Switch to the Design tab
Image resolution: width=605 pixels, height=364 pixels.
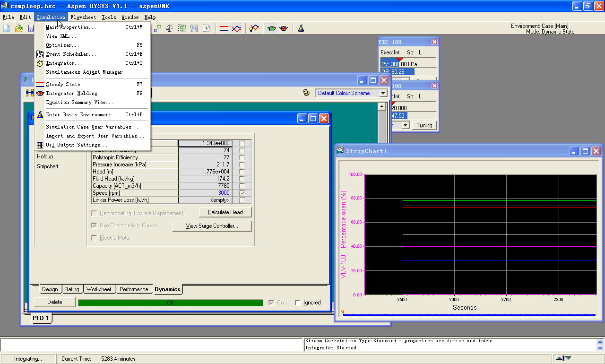click(50, 289)
